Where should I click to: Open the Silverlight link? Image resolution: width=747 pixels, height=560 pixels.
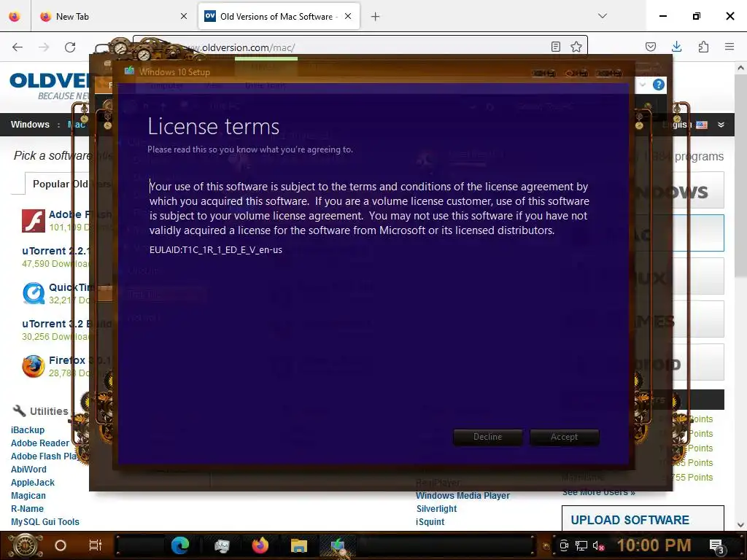[x=436, y=508]
